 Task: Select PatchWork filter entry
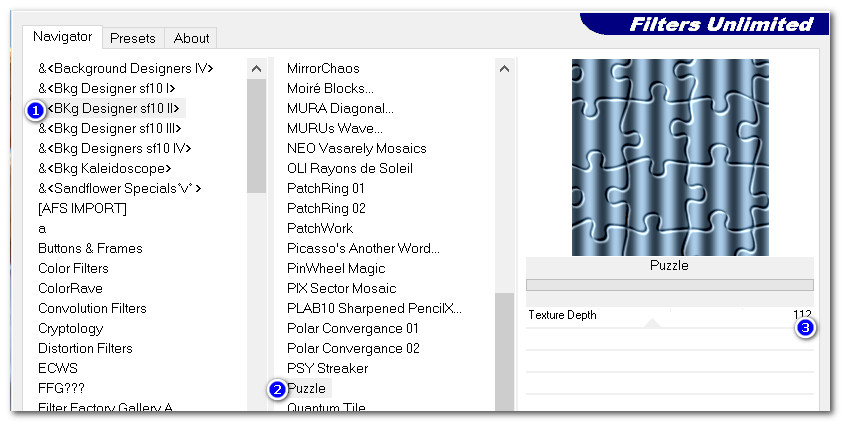(320, 228)
